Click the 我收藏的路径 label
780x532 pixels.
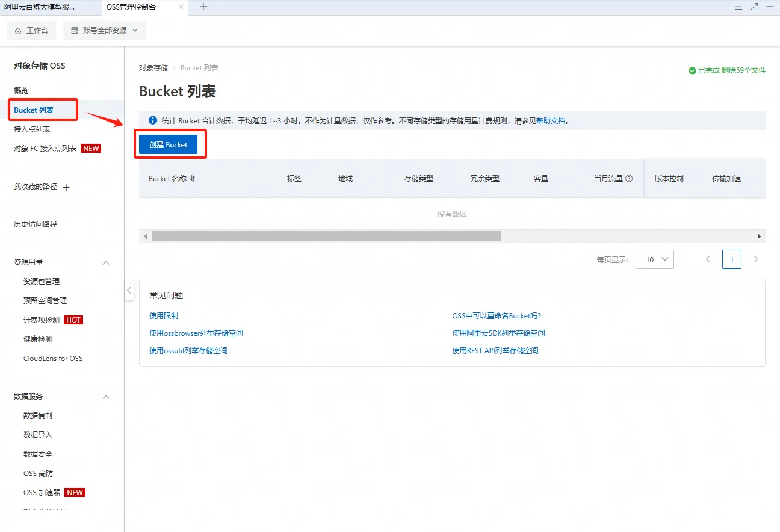coord(36,187)
